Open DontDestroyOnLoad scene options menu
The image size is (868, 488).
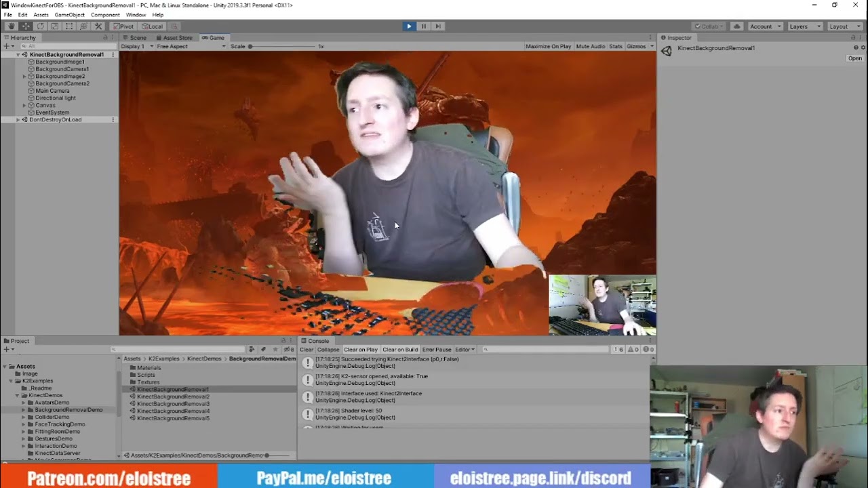click(113, 119)
